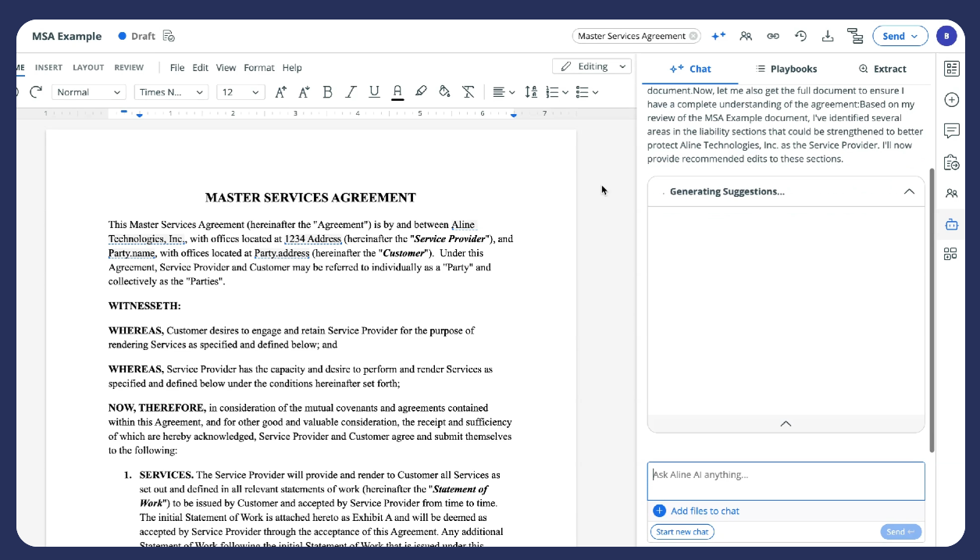This screenshot has width=980, height=560.
Task: Switch to the Extract tab
Action: pos(882,69)
